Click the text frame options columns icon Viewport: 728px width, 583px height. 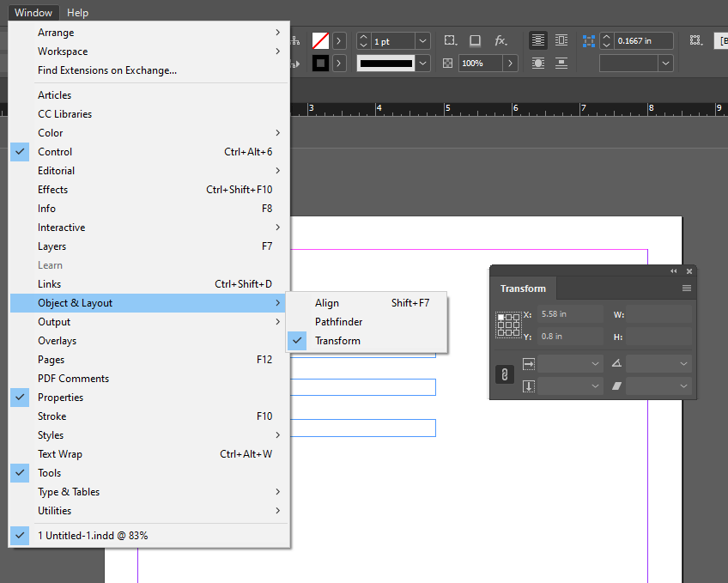(561, 39)
